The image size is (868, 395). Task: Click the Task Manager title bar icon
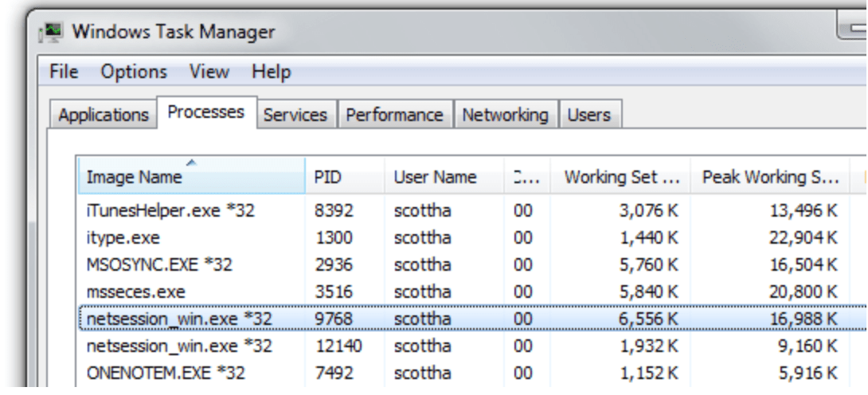(x=53, y=33)
